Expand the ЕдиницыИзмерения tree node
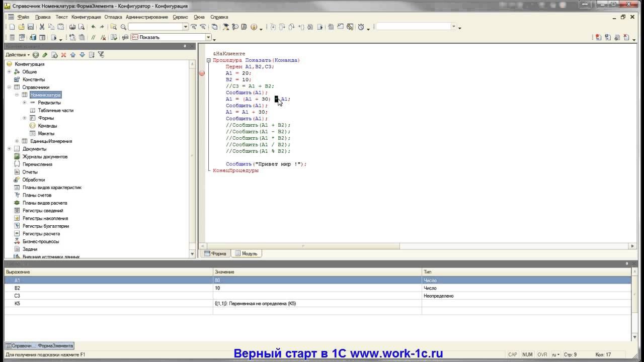The height and width of the screenshot is (362, 644). click(17, 141)
